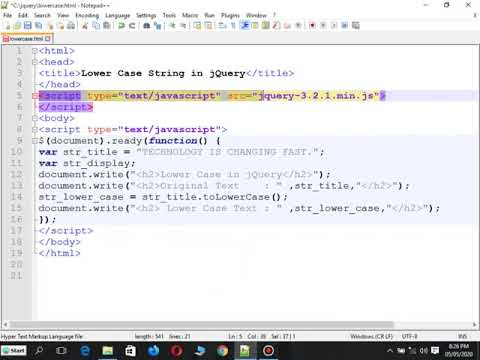Click the Zoom Out toolbar icon

[x=183, y=26]
